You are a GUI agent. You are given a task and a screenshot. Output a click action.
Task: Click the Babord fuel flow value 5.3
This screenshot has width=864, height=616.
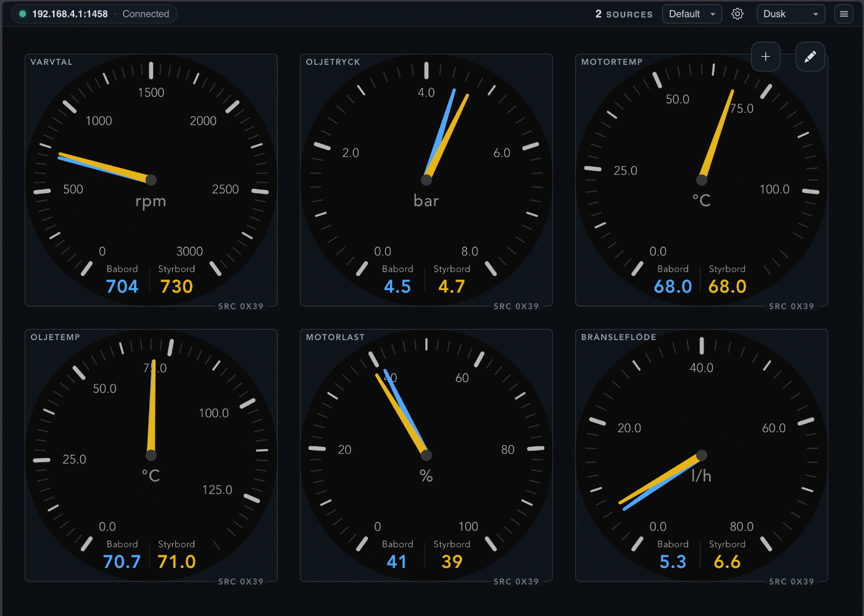click(673, 562)
